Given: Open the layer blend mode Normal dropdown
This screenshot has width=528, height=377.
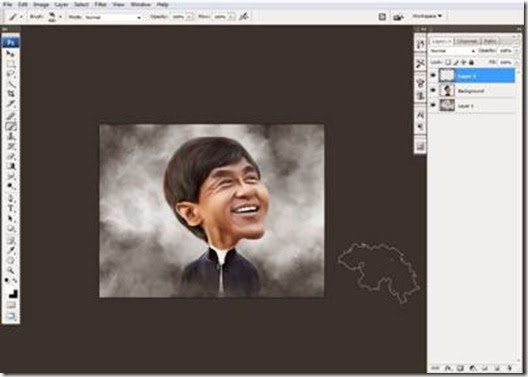Looking at the screenshot, I should click(x=452, y=51).
